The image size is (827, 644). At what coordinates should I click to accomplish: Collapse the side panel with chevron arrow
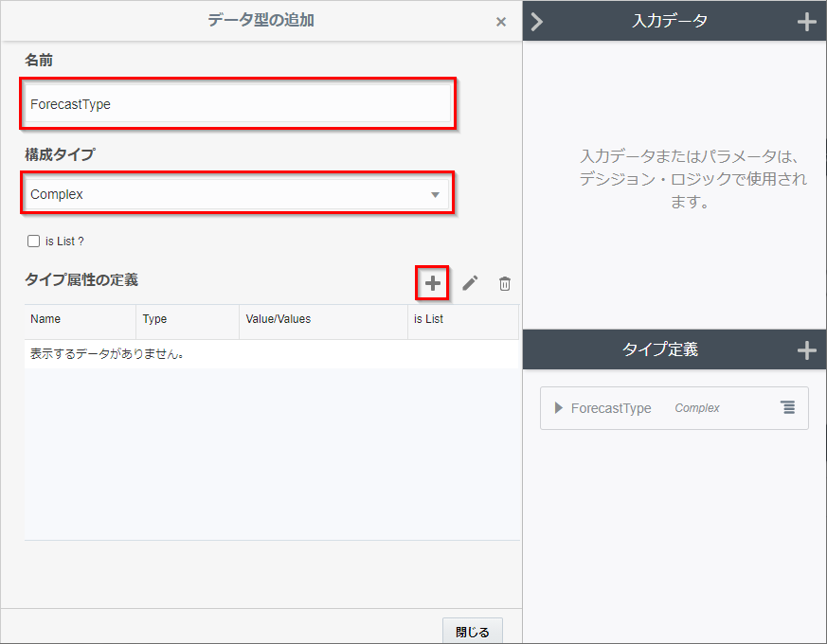537,22
